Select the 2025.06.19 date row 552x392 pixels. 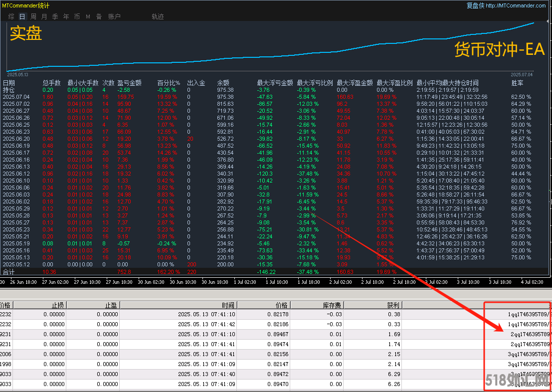[x=16, y=146]
